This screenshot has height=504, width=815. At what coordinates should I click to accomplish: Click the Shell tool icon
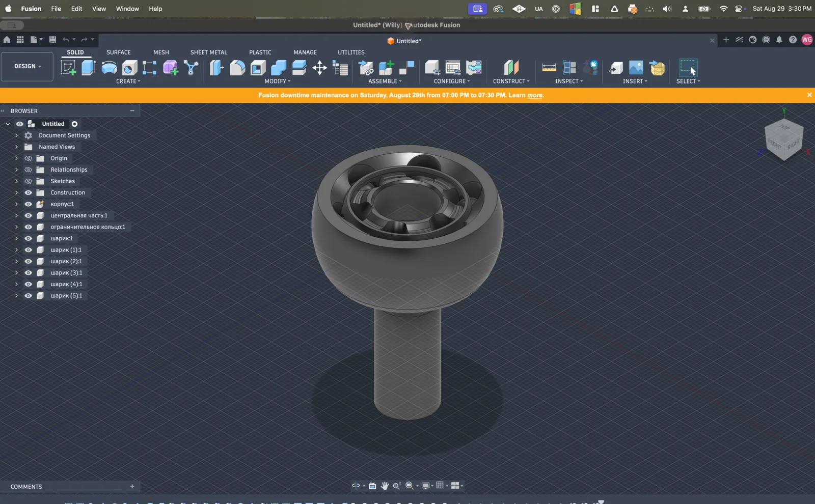[258, 68]
